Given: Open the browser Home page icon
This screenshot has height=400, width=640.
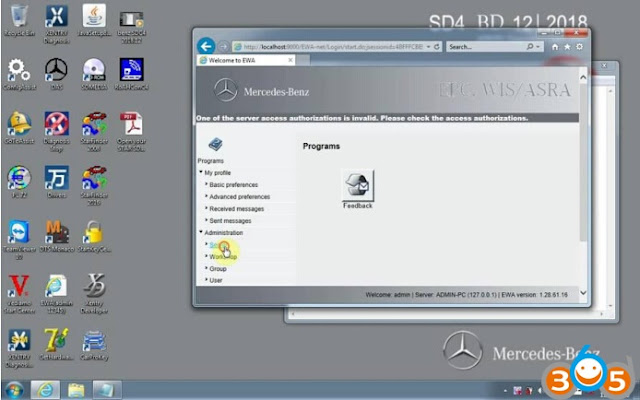Looking at the screenshot, I should point(555,47).
